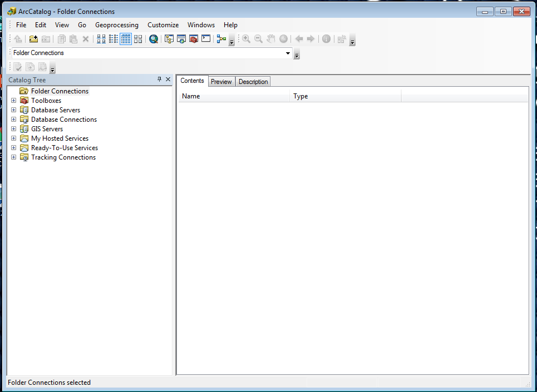Click Zoom In magnifier icon
This screenshot has height=392, width=537.
246,39
